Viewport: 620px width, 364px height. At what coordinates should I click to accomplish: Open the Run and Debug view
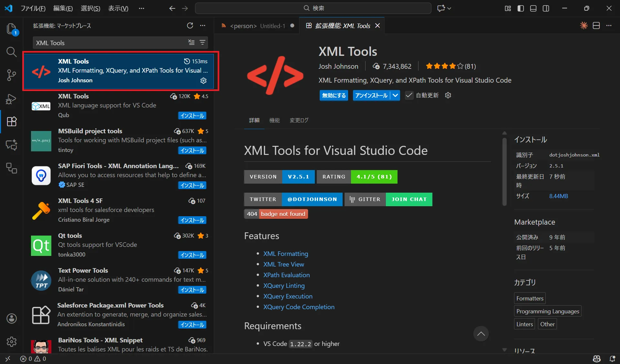(11, 99)
